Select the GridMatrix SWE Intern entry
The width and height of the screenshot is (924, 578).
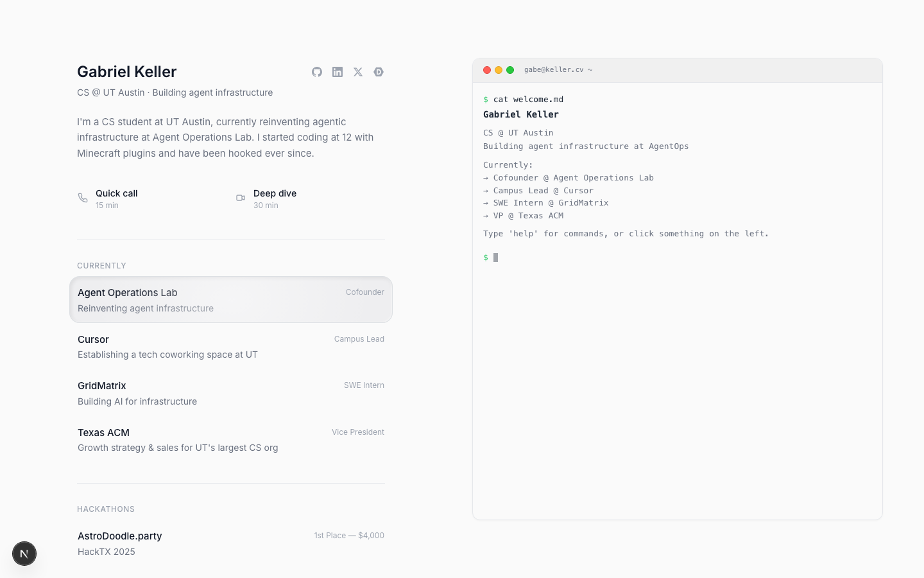coord(231,393)
